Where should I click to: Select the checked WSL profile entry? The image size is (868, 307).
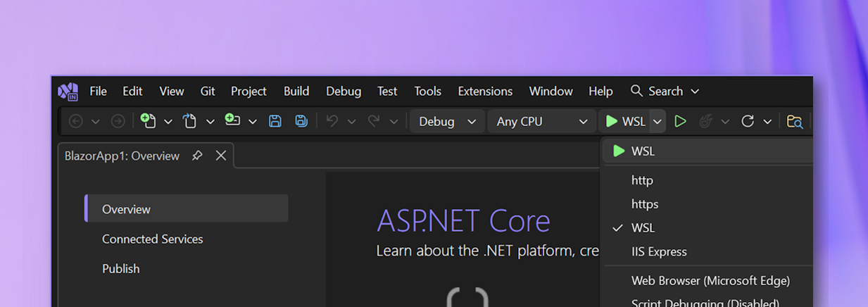pos(707,228)
